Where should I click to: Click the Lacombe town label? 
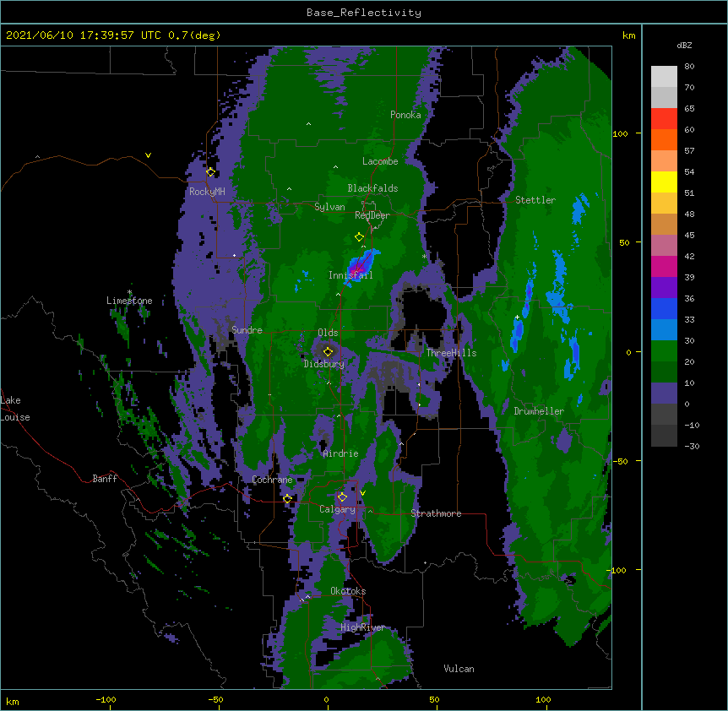tap(380, 161)
